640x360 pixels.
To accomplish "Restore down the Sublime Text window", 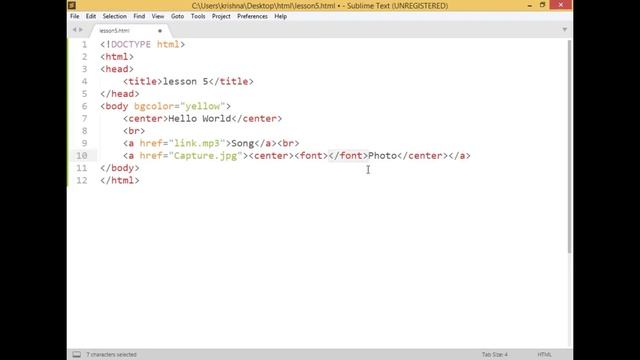I will (542, 5).
